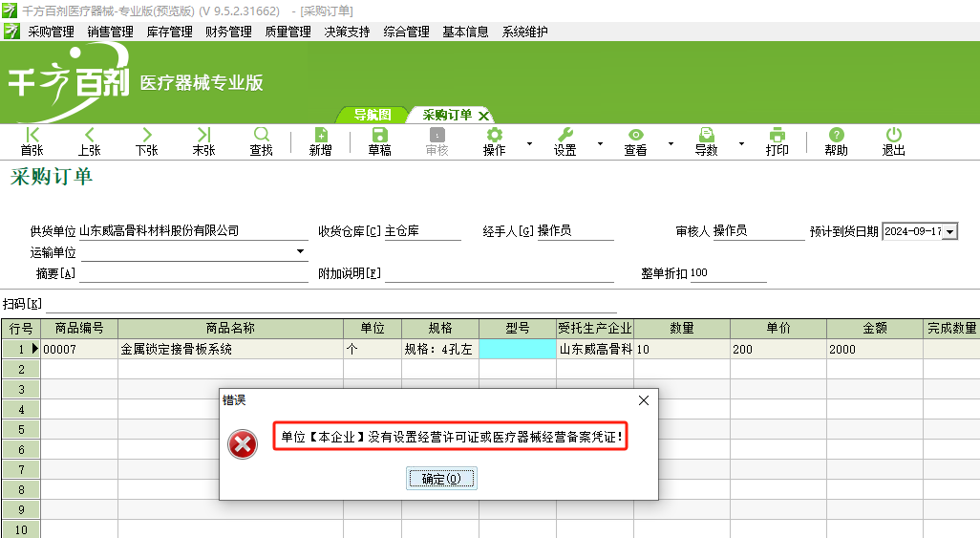
Task: Create a new order with 新增
Action: 321,141
